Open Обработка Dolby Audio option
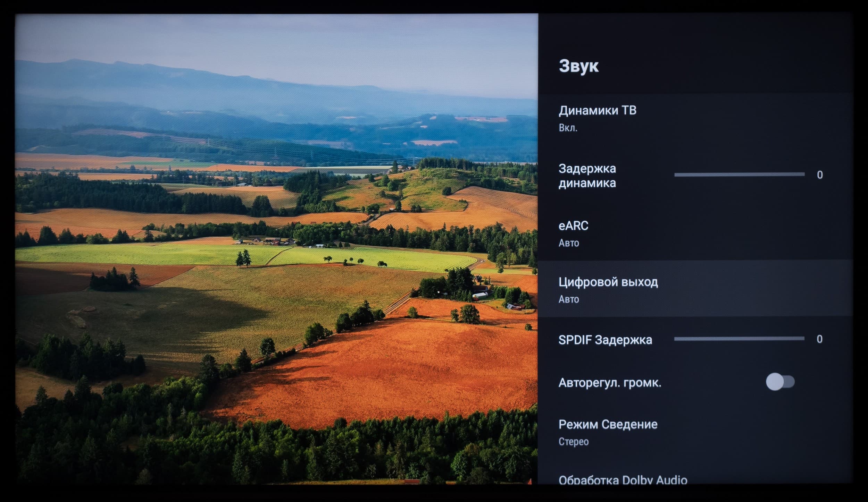The image size is (868, 502). click(x=623, y=480)
